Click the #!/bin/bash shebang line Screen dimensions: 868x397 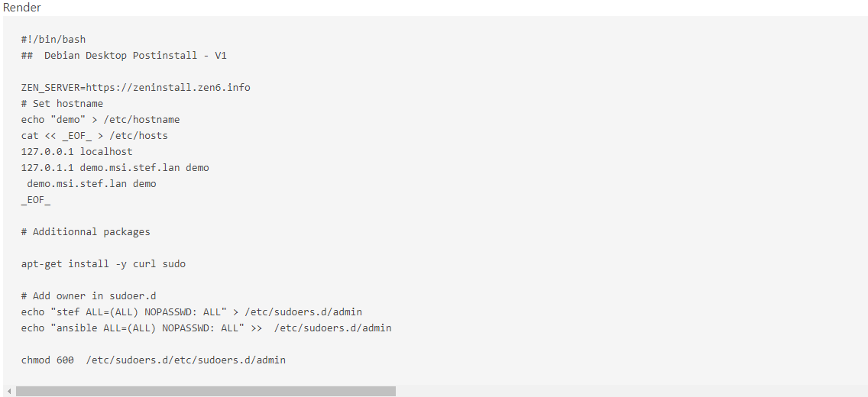click(x=53, y=40)
